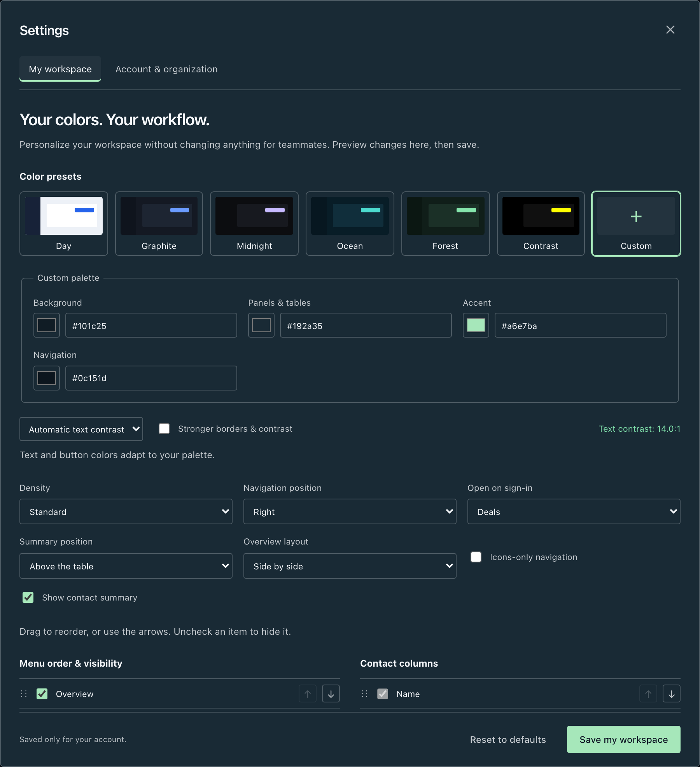Enable Stronger borders & contrast checkbox

click(x=164, y=429)
